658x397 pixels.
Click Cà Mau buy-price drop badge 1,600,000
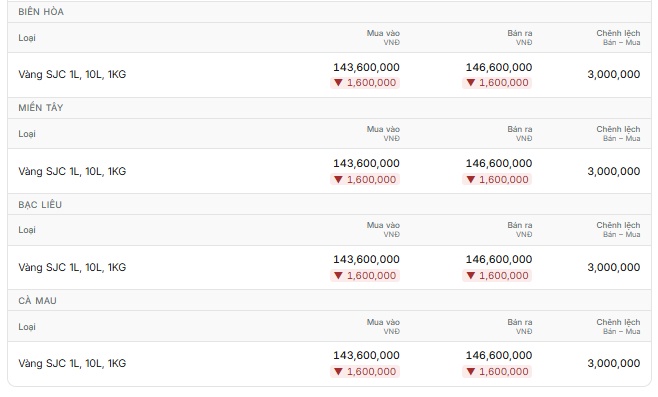[x=365, y=372]
